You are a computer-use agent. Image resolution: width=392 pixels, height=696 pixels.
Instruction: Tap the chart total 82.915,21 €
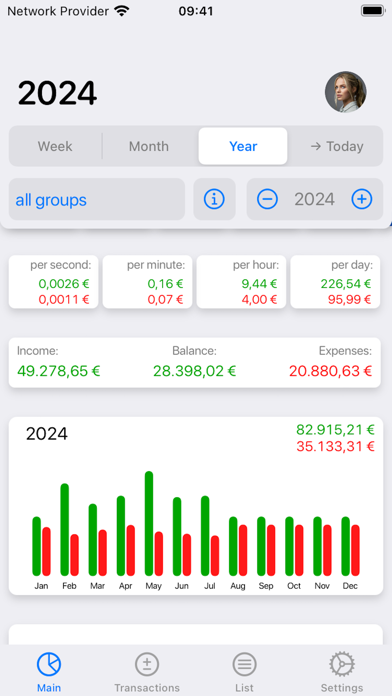click(335, 429)
